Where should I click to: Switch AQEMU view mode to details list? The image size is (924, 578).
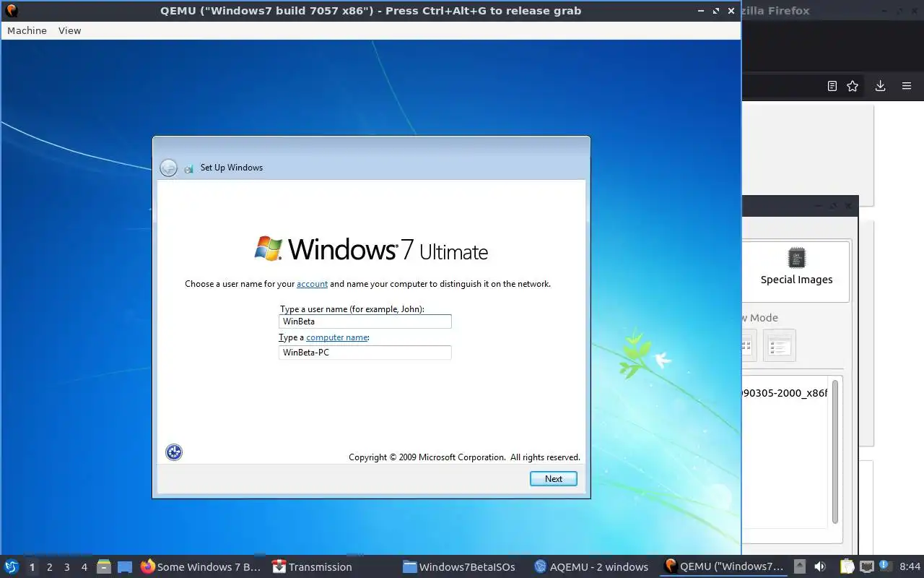[779, 345]
